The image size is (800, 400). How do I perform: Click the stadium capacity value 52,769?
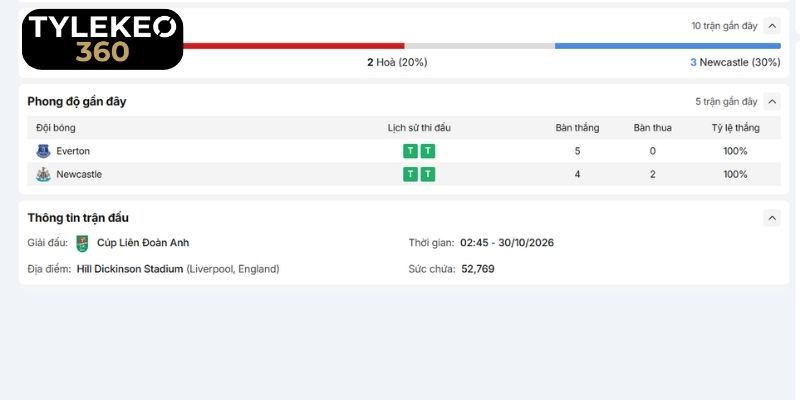coord(478,269)
